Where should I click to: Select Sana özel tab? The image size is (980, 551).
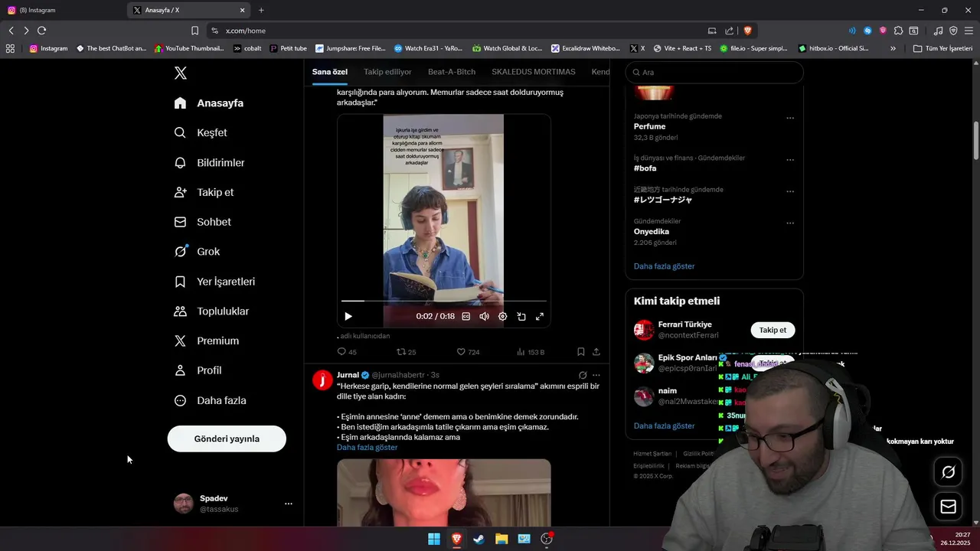[330, 72]
